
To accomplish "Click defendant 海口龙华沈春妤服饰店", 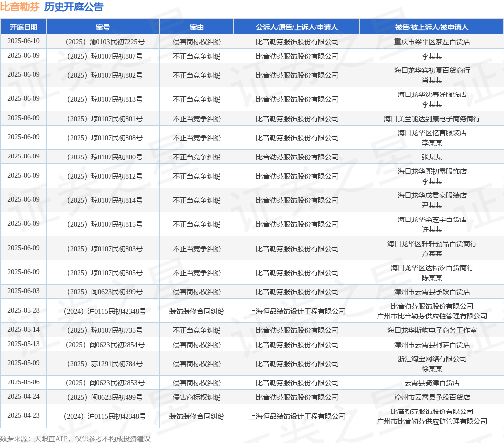I will point(432,95).
